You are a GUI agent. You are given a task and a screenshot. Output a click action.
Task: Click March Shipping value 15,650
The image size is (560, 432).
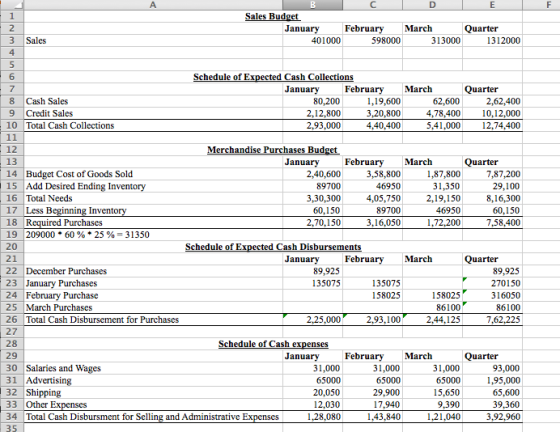pyautogui.click(x=432, y=393)
